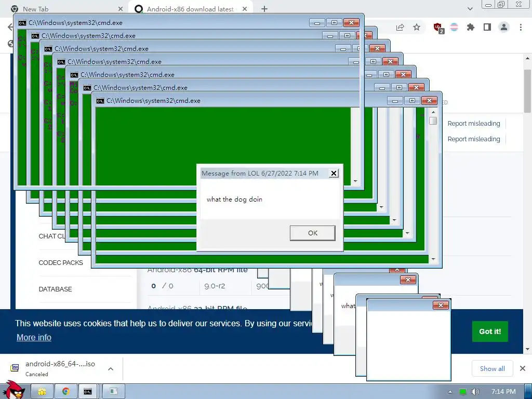Open a new Chrome tab
Image resolution: width=532 pixels, height=399 pixels.
click(x=264, y=9)
